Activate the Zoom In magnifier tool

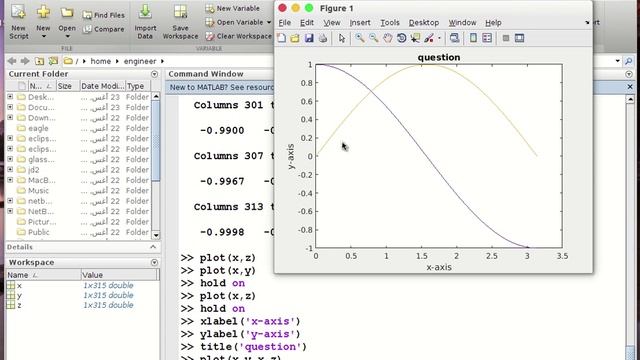[360, 38]
